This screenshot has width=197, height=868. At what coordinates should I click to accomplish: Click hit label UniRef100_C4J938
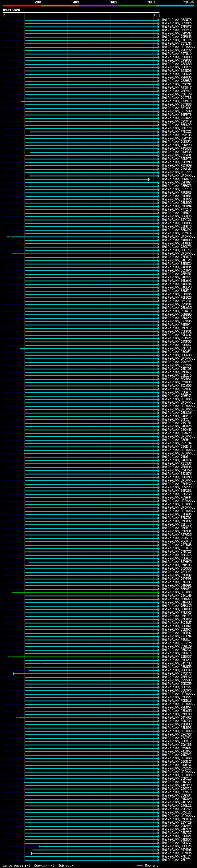tap(177, 152)
